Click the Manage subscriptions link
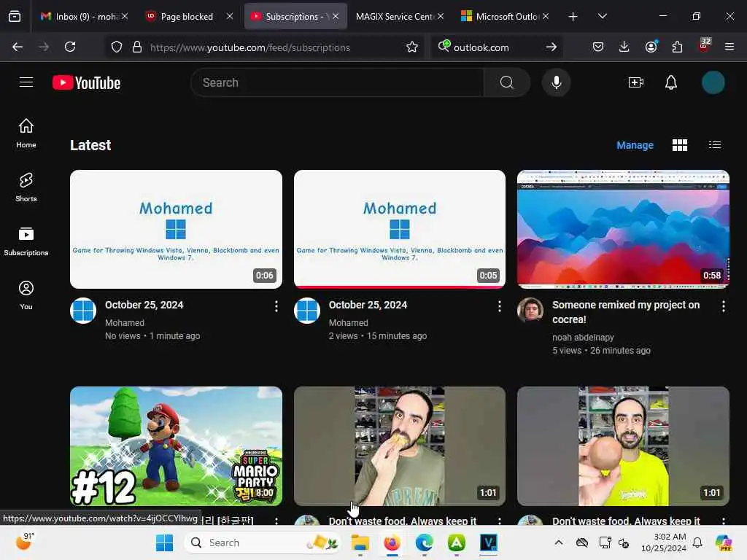747x560 pixels. [635, 145]
